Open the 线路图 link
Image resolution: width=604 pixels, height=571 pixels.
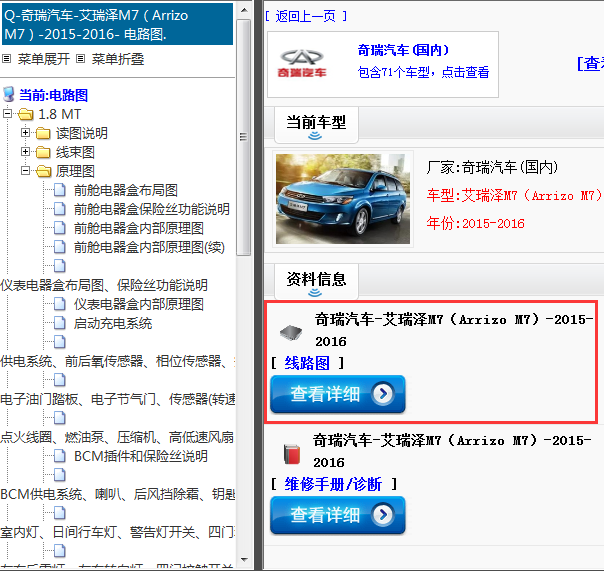click(x=307, y=363)
